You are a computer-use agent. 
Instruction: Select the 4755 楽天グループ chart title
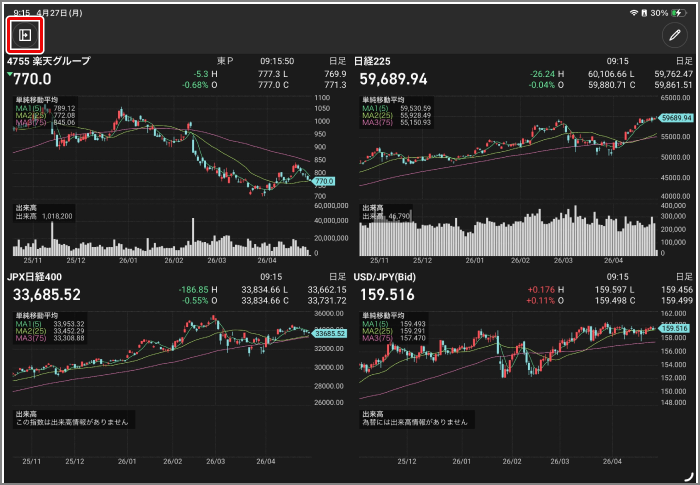point(49,61)
